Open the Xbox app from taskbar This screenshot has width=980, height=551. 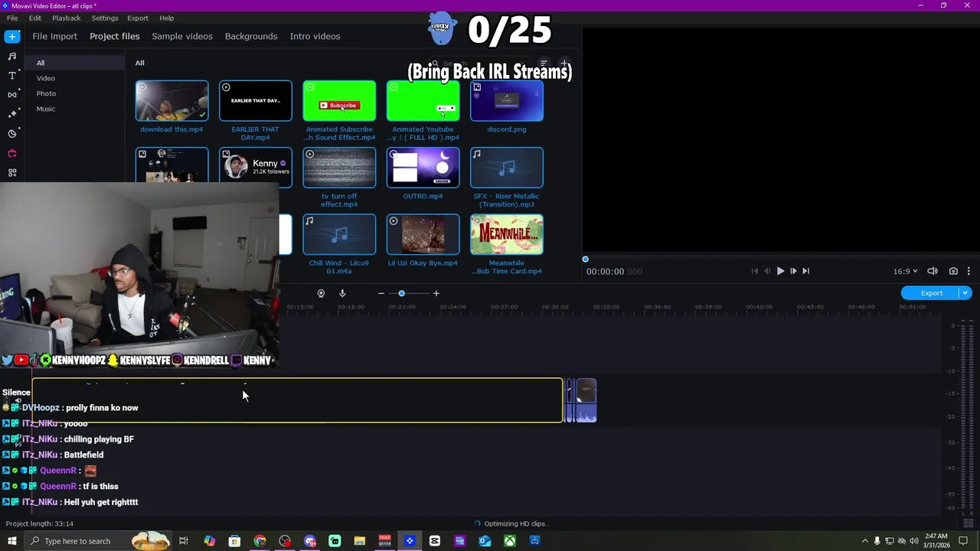509,541
